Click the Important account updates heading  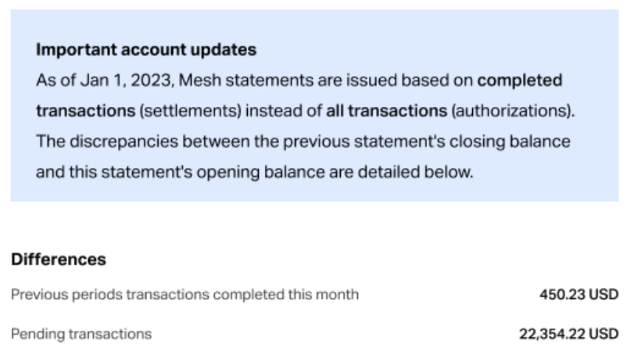point(146,50)
